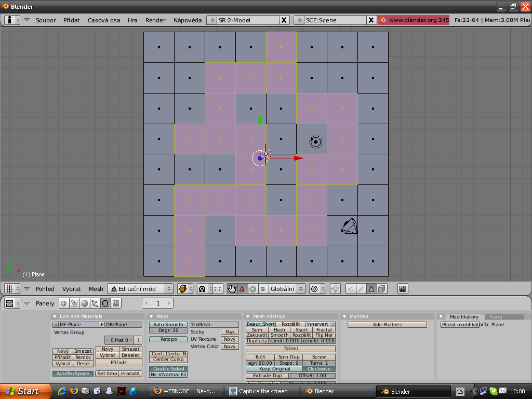Viewport: 532px width, 399px height.
Task: Open the SR:2-Model screen selector
Action: [212, 20]
